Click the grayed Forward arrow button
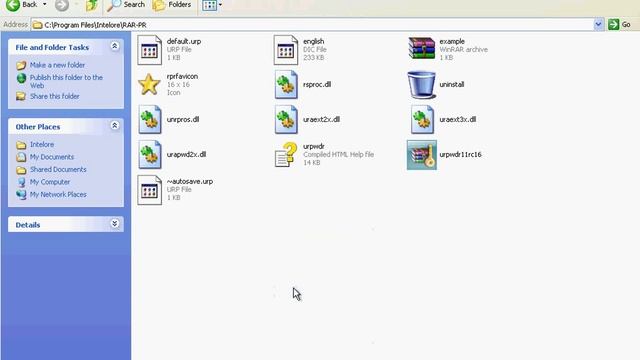This screenshot has width=640, height=360. (x=62, y=5)
